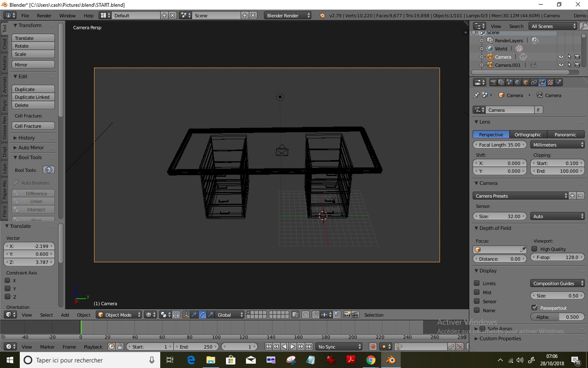Enable the Name display checkbox
The height and width of the screenshot is (368, 588).
click(x=477, y=310)
